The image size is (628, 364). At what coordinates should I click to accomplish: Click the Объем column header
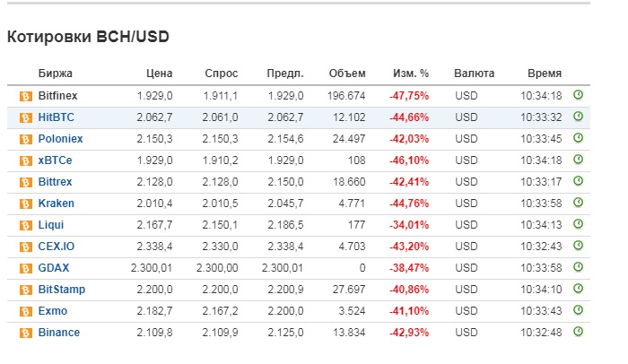tap(347, 74)
